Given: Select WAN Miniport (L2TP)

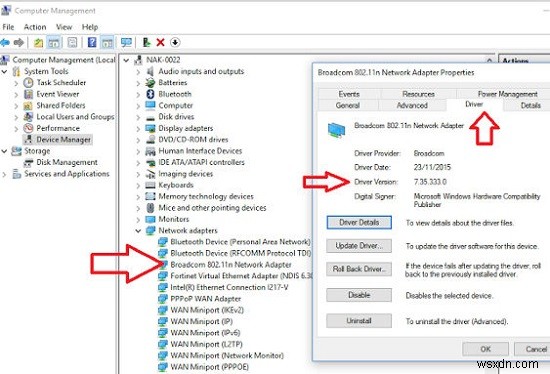Looking at the screenshot, I should (x=206, y=344).
